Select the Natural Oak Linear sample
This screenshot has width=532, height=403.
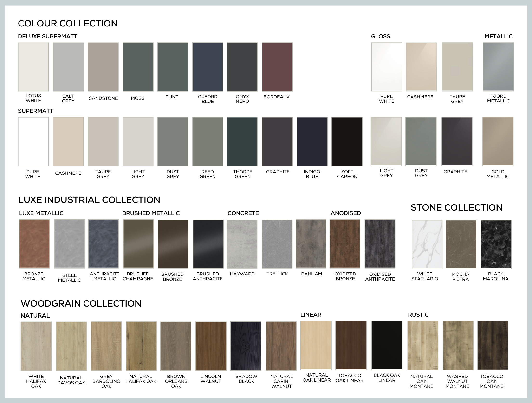[x=316, y=345]
